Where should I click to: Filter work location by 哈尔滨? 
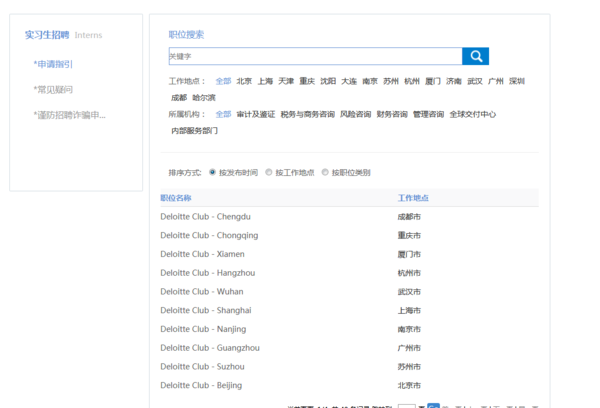coord(204,98)
